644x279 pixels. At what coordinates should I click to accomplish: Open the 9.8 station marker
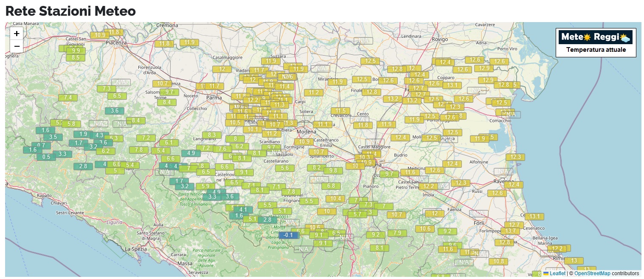point(333,171)
